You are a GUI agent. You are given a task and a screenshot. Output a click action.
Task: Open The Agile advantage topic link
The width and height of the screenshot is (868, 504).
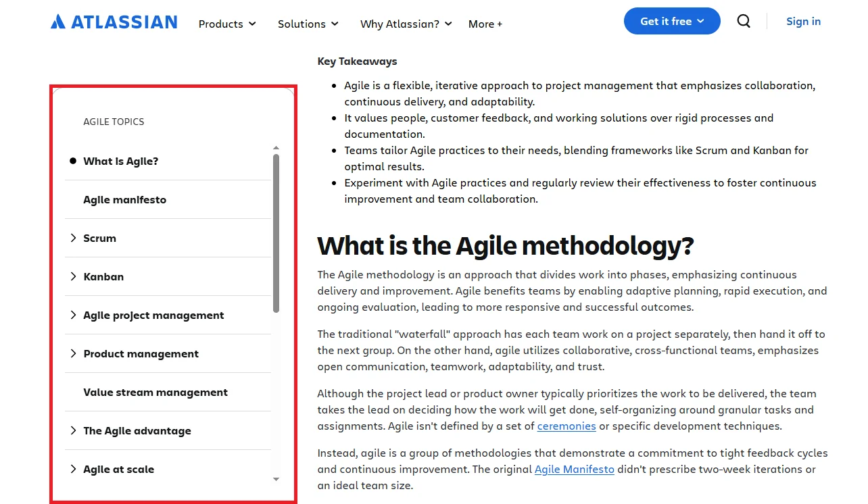tap(137, 430)
